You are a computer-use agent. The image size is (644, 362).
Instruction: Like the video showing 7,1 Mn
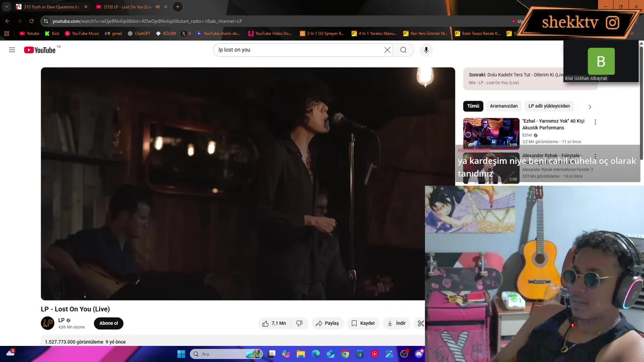pyautogui.click(x=274, y=323)
